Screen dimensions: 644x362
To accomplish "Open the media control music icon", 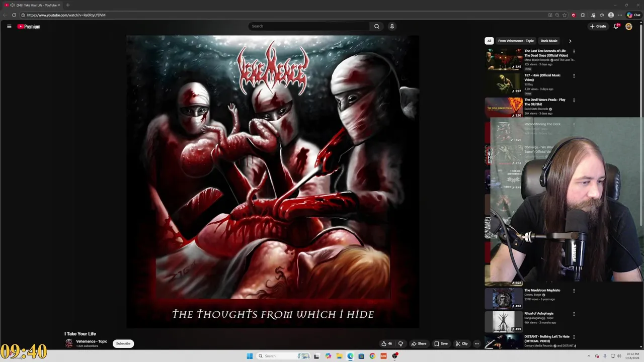I will click(x=593, y=15).
